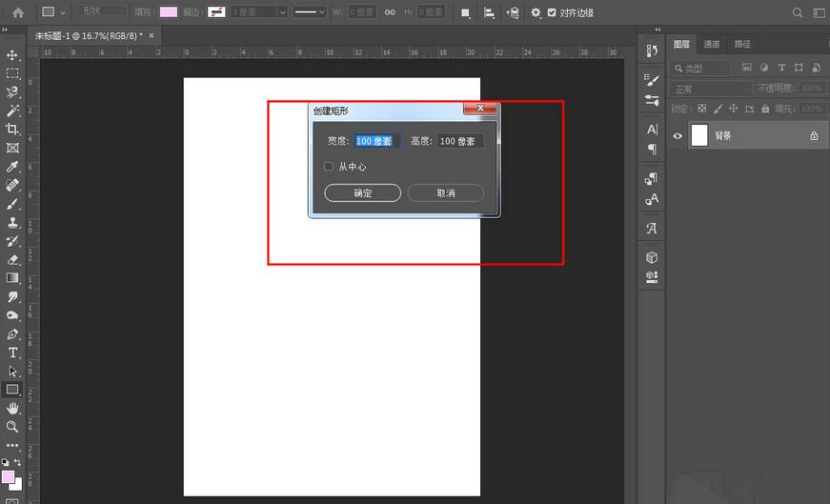Open the 正常 blend mode dropdown
The width and height of the screenshot is (830, 504).
(x=710, y=89)
